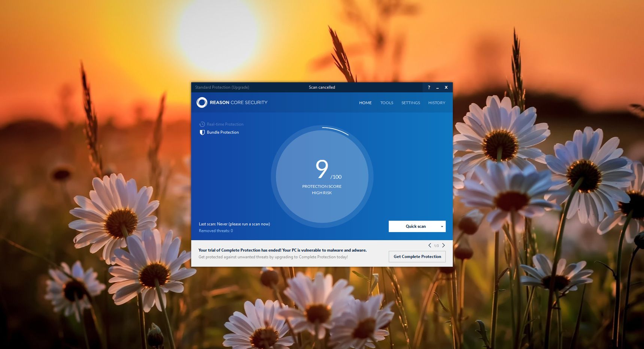Click the Scan cancelled status text
This screenshot has width=644, height=349.
[322, 87]
